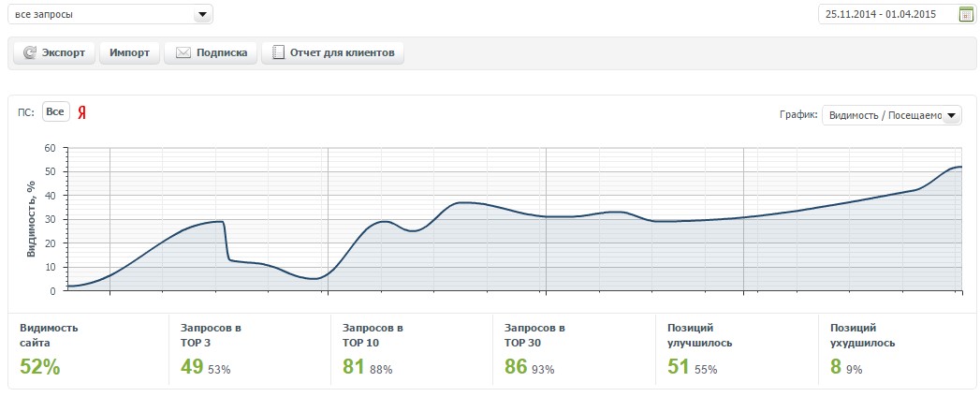Image resolution: width=980 pixels, height=397 pixels.
Task: Click the arrow of the 'все запросы' selector
Action: [x=202, y=14]
